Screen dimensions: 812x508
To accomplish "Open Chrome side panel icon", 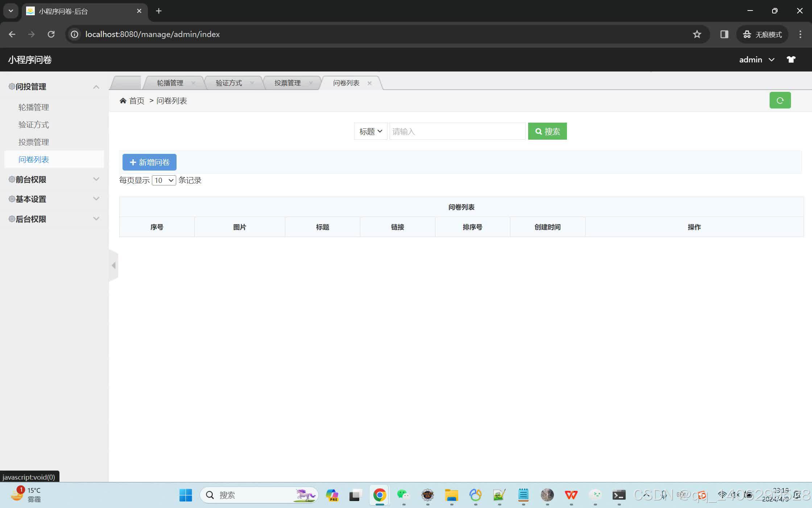I will (724, 34).
